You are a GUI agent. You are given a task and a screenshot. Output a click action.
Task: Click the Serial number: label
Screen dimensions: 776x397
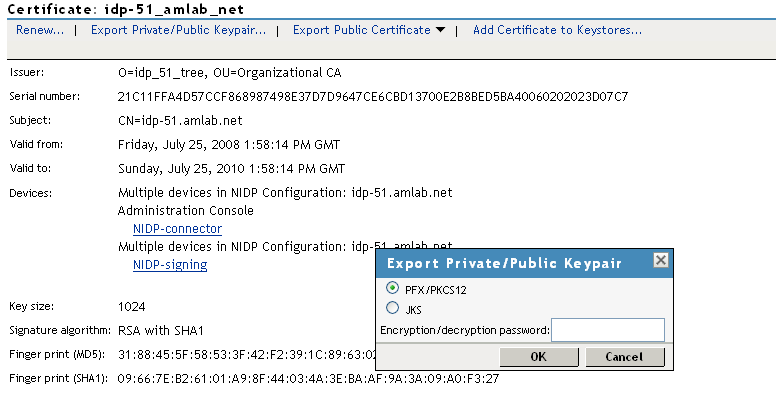(x=45, y=97)
